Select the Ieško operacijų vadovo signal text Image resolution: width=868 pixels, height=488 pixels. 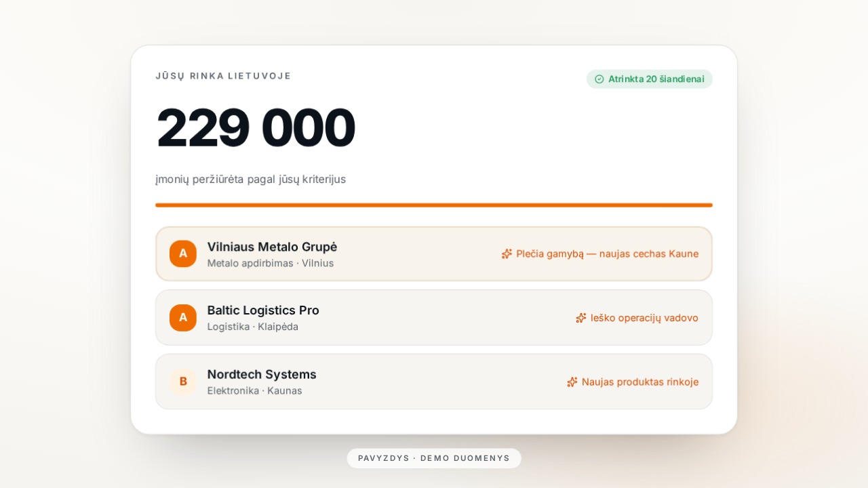[644, 318]
